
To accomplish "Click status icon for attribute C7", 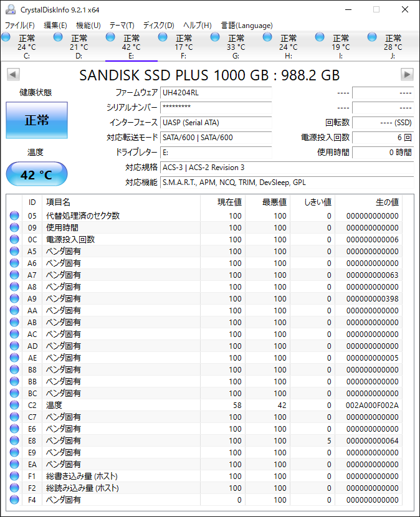I will pyautogui.click(x=14, y=417).
